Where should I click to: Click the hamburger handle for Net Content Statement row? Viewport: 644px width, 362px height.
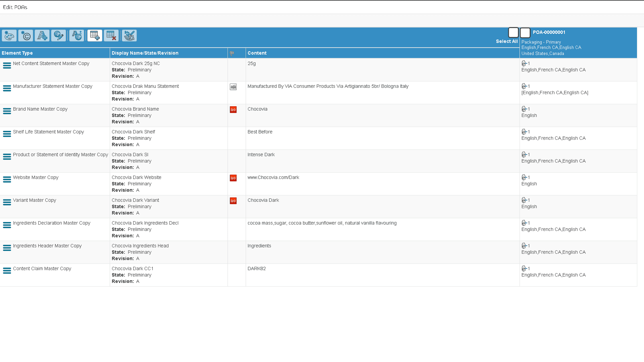(x=7, y=66)
